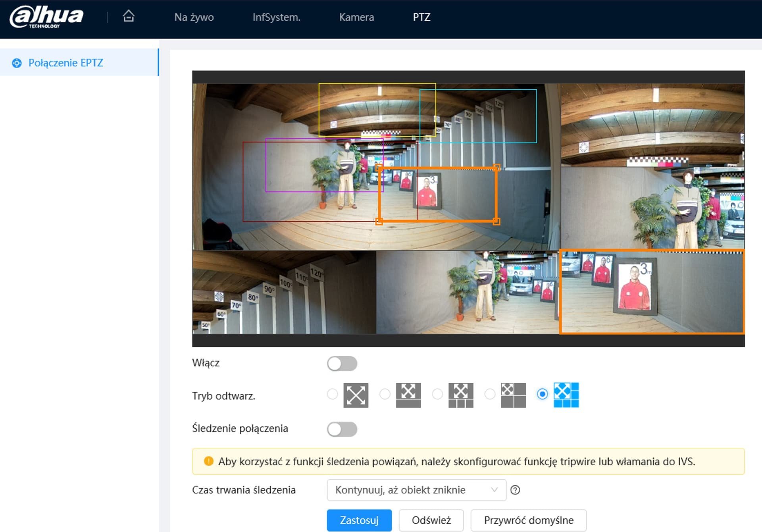762x532 pixels.
Task: Toggle the Włącz switch
Action: [342, 363]
